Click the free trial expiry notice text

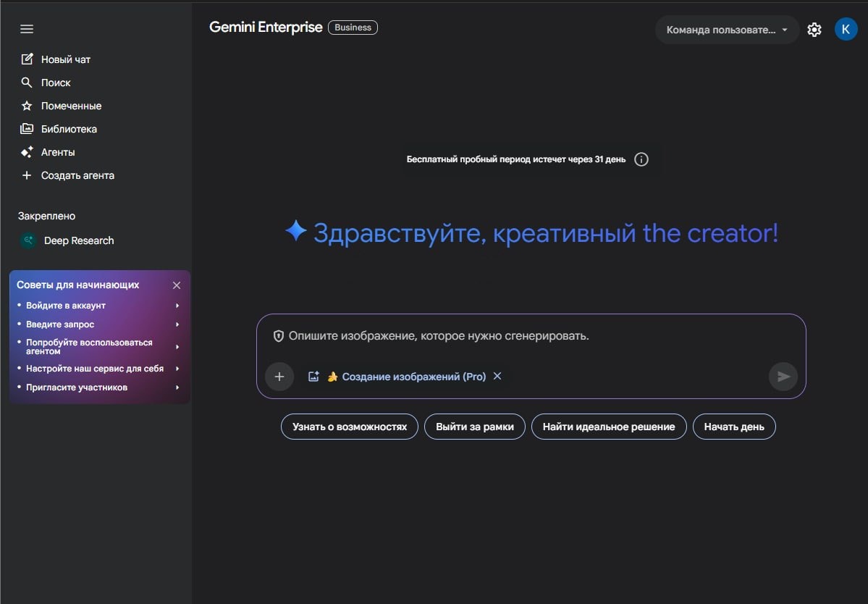516,159
